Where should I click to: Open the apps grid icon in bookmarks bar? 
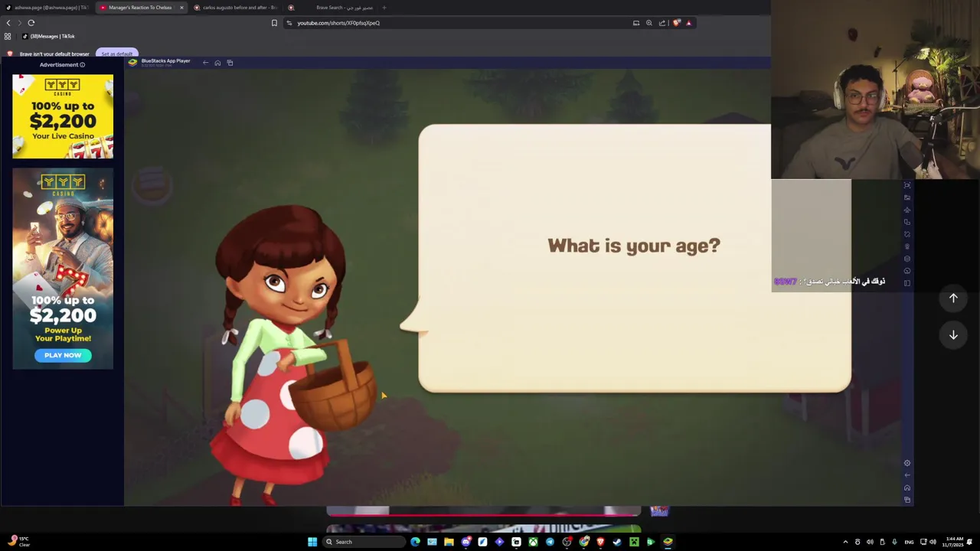tap(8, 36)
